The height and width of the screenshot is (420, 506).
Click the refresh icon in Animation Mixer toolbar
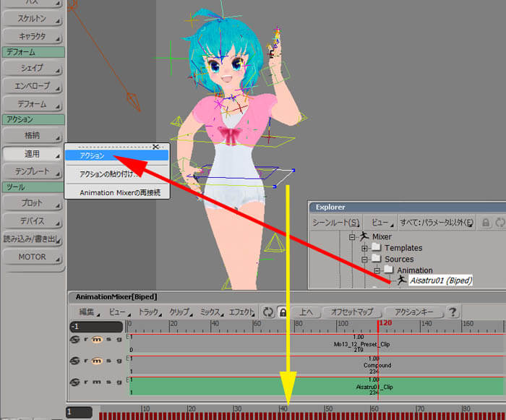coord(267,312)
